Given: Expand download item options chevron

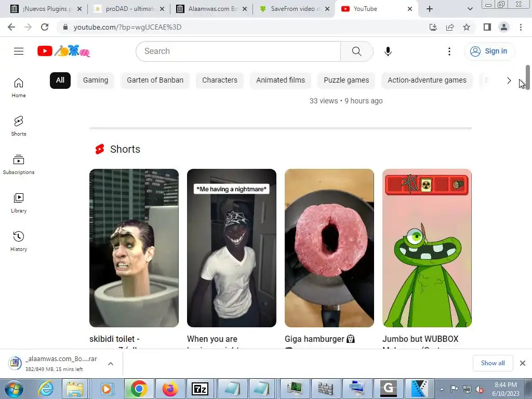Looking at the screenshot, I should click(111, 363).
